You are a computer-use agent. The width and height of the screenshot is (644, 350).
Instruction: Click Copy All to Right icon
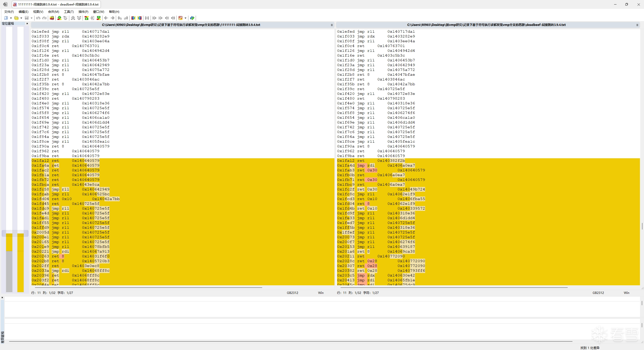pos(133,18)
